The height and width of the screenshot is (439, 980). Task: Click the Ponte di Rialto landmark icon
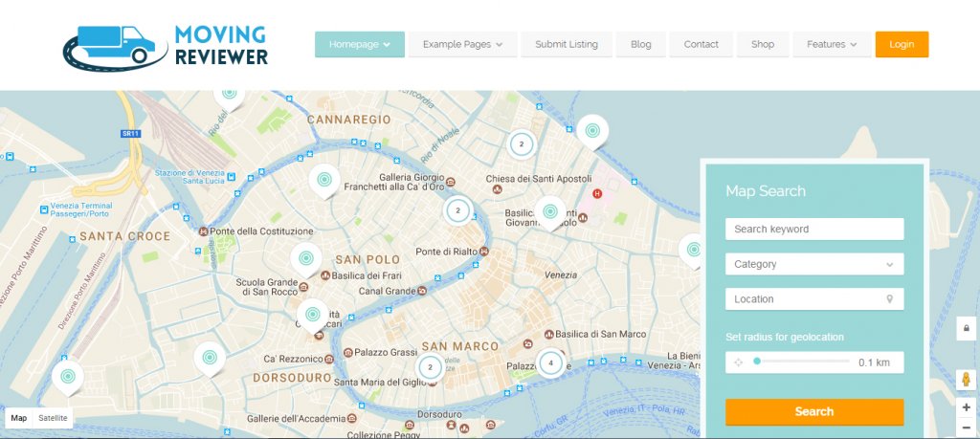tap(485, 252)
